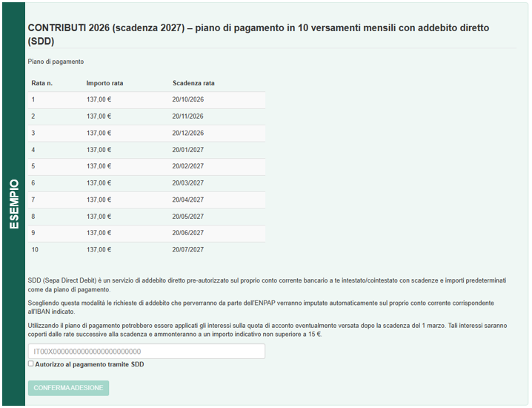The image size is (532, 408).
Task: Select the Importo rata column header
Action: click(104, 83)
